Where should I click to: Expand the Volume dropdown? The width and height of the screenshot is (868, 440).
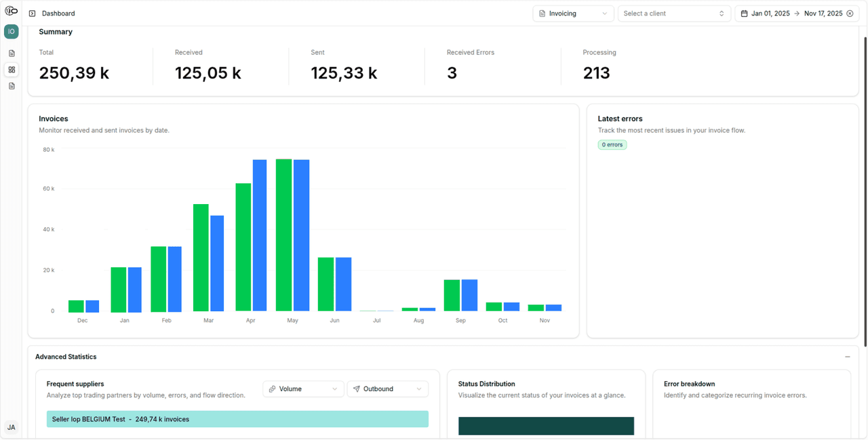pos(303,389)
